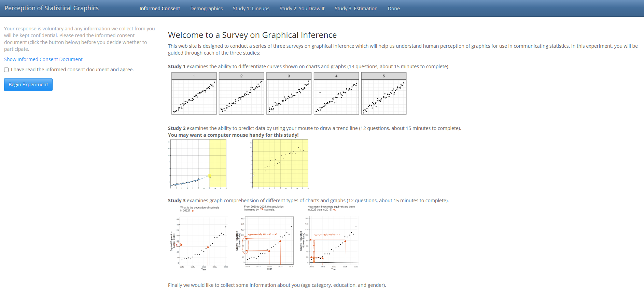Click the Begin Experiment button

[28, 85]
